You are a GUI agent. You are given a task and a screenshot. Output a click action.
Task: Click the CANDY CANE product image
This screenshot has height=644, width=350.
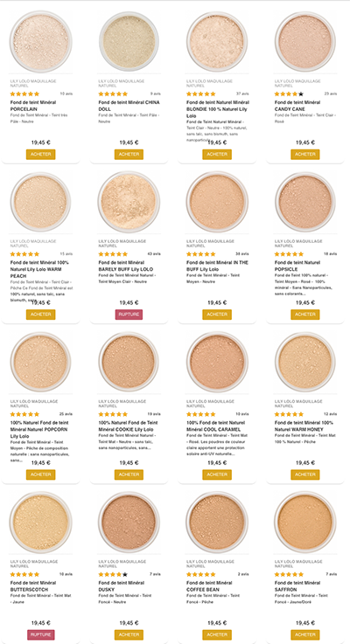(x=305, y=42)
